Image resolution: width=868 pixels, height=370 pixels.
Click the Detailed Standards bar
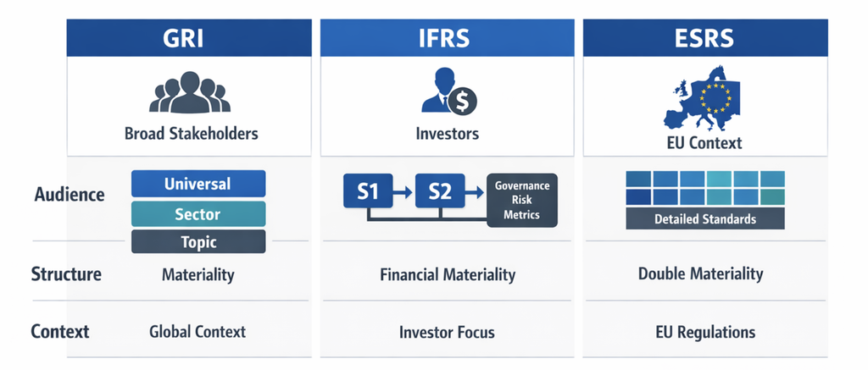click(x=705, y=218)
